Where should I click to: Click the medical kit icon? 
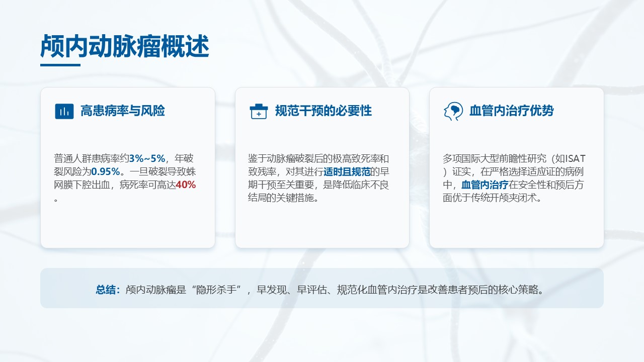259,111
